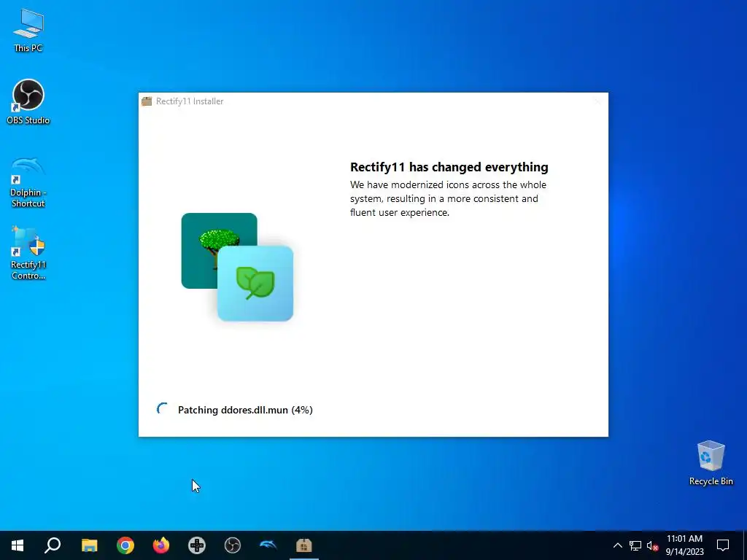Viewport: 747px width, 560px height.
Task: Open File Explorer from the taskbar
Action: click(89, 545)
